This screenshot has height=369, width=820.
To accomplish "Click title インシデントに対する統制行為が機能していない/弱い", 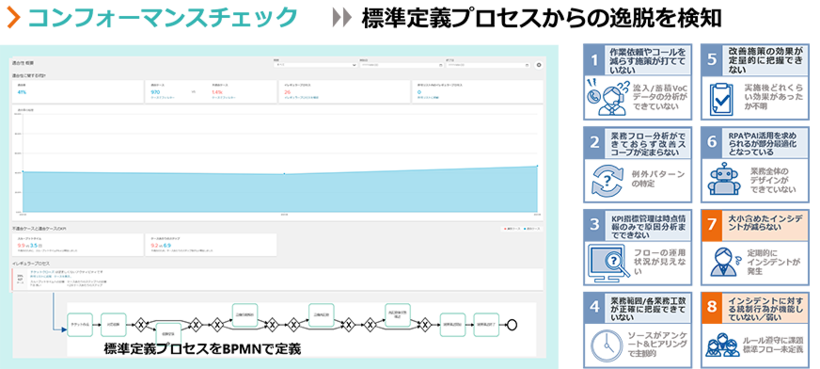I will (x=765, y=308).
